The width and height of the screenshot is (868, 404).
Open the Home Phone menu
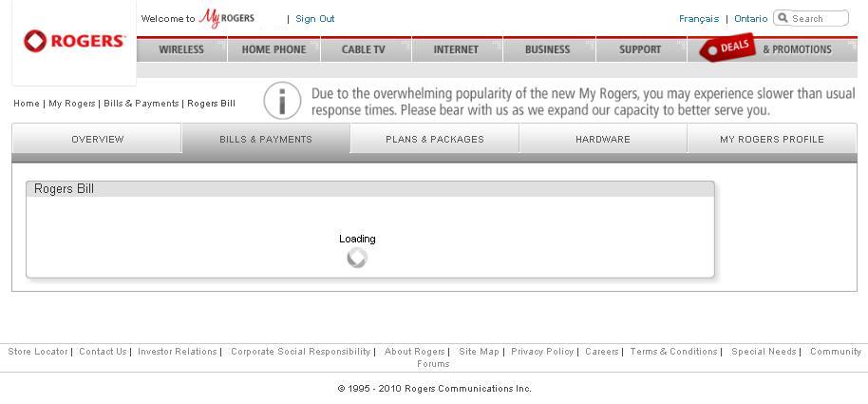(x=274, y=49)
